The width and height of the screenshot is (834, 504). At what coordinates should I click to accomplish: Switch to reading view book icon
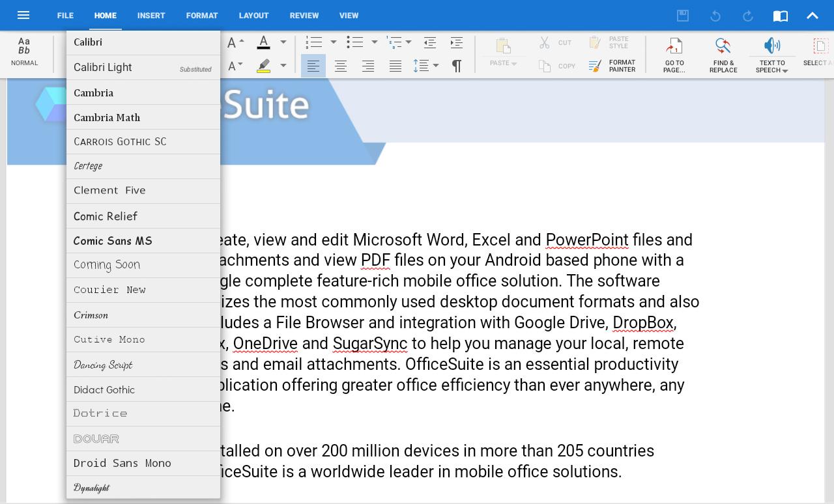(780, 16)
